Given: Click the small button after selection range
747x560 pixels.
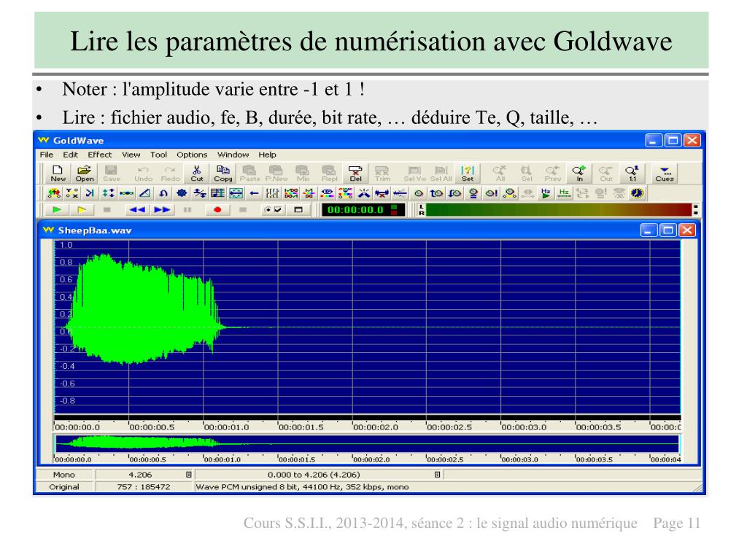Looking at the screenshot, I should [x=437, y=475].
